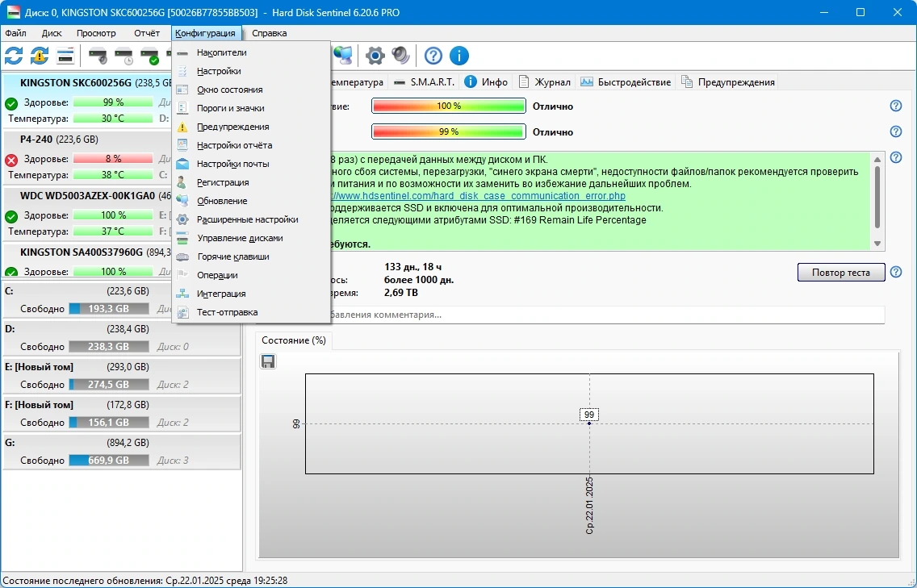917x588 pixels.
Task: Click the disk panel view toolbar icon
Action: pos(65,56)
